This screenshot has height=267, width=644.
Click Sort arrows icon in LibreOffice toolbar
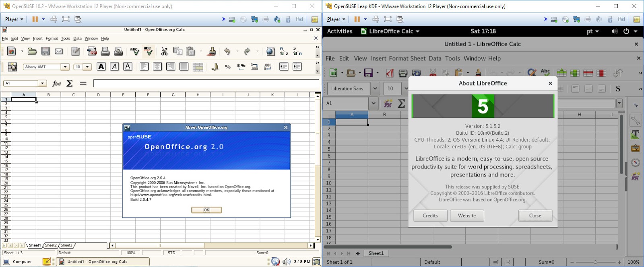point(617,73)
